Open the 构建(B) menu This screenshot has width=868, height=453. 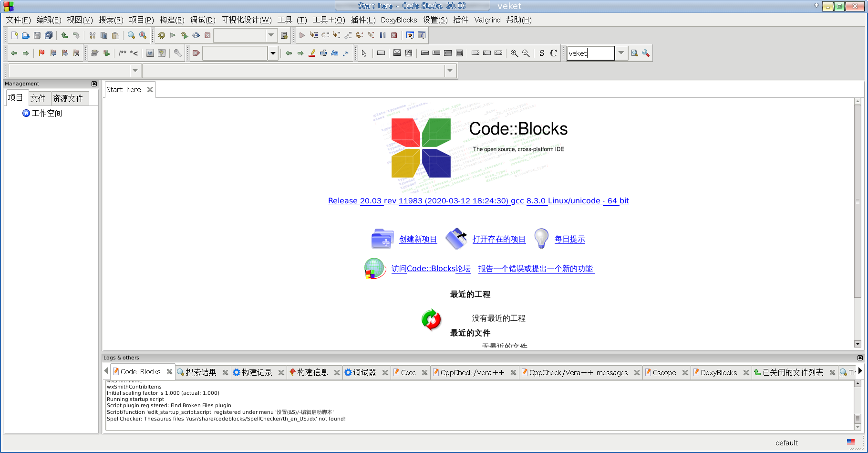coord(172,20)
